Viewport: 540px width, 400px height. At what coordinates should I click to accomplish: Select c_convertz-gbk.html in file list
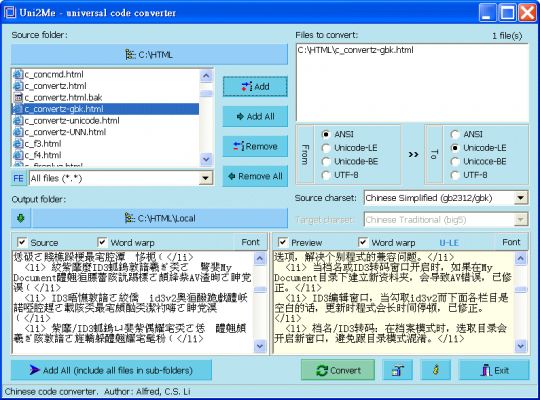coord(105,109)
